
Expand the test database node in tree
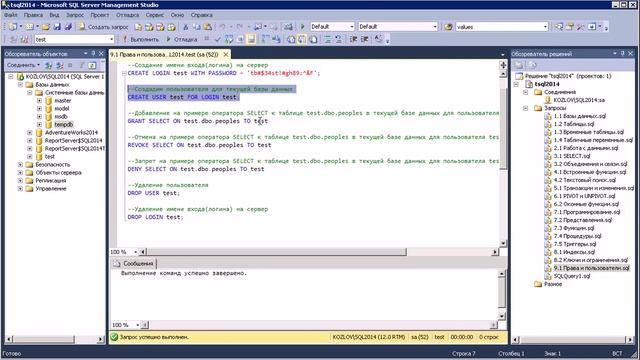tap(30, 157)
